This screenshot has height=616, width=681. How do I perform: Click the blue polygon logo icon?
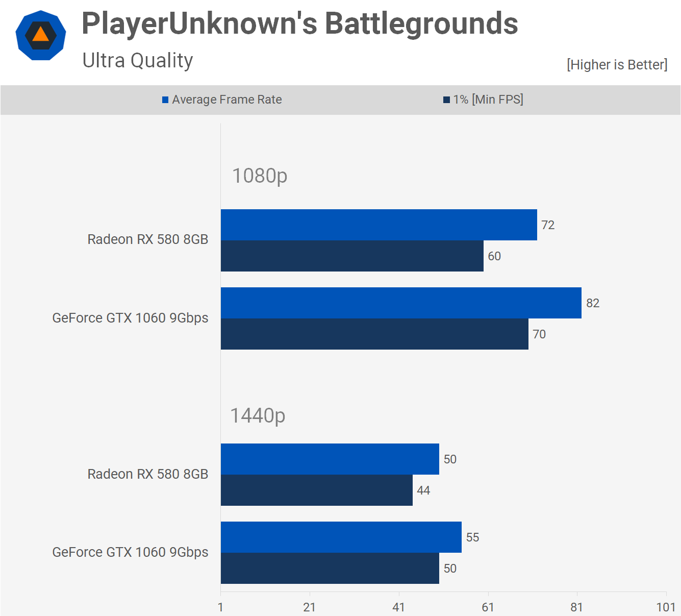point(41,36)
